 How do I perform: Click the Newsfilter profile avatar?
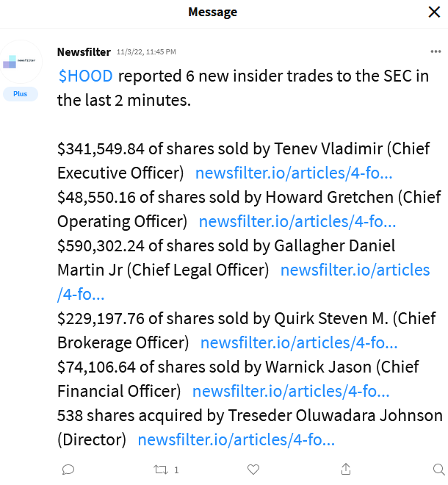click(20, 63)
